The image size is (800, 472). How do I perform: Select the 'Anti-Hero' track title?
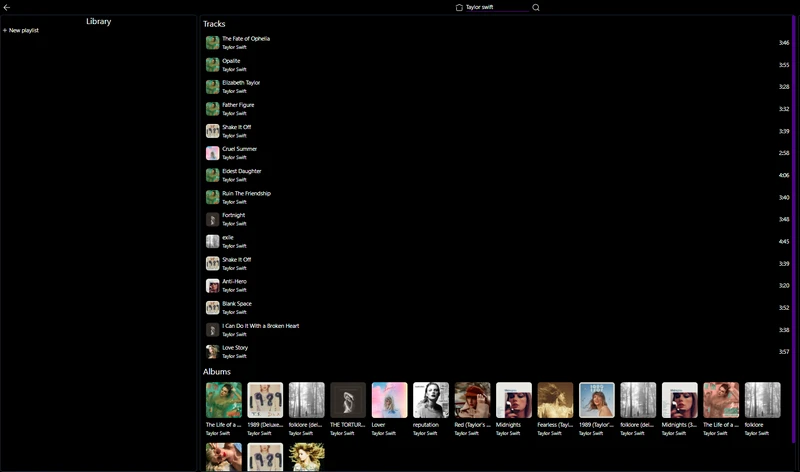click(234, 282)
